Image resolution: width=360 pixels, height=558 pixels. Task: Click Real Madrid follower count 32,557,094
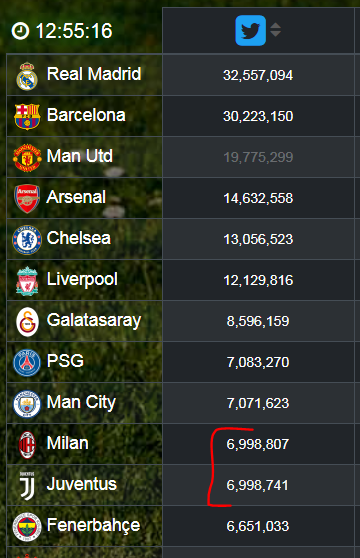coord(258,75)
